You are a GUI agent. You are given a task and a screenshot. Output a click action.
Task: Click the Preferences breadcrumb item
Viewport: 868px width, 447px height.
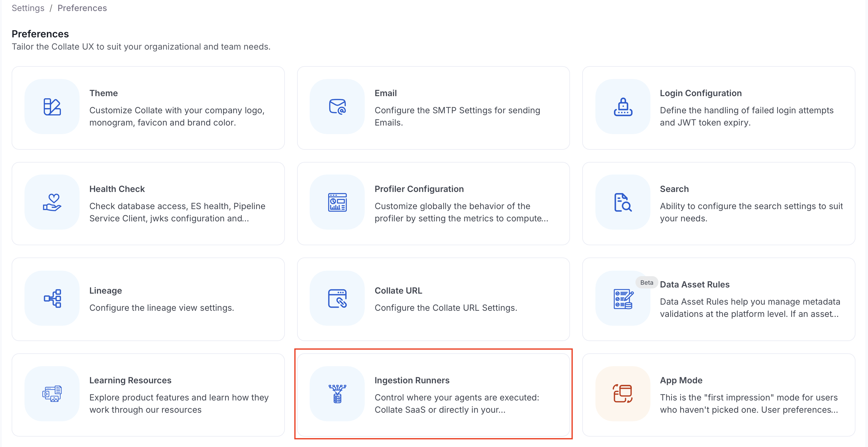point(82,8)
